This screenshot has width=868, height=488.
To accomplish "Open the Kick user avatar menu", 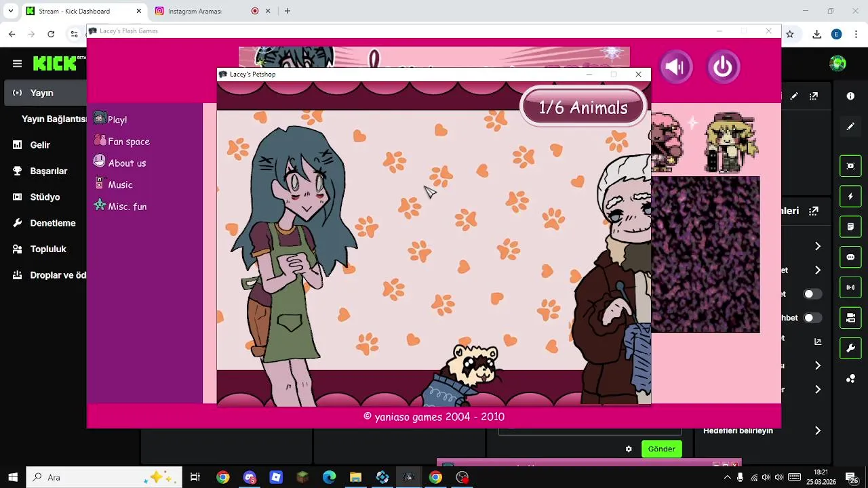I will click(838, 63).
